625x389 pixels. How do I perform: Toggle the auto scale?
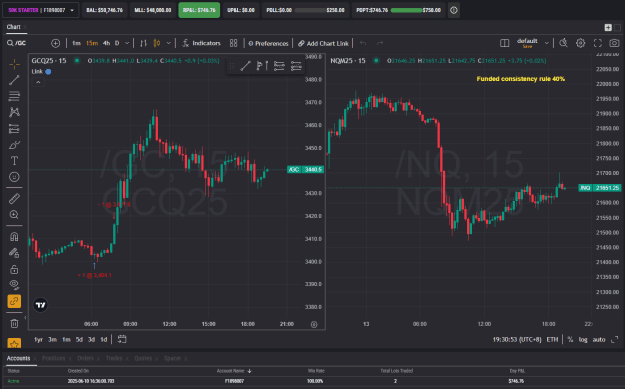(599, 340)
